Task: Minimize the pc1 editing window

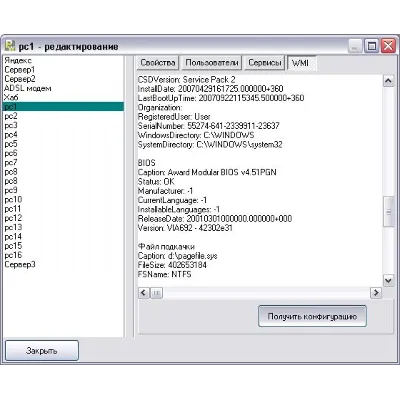Action: click(355, 46)
